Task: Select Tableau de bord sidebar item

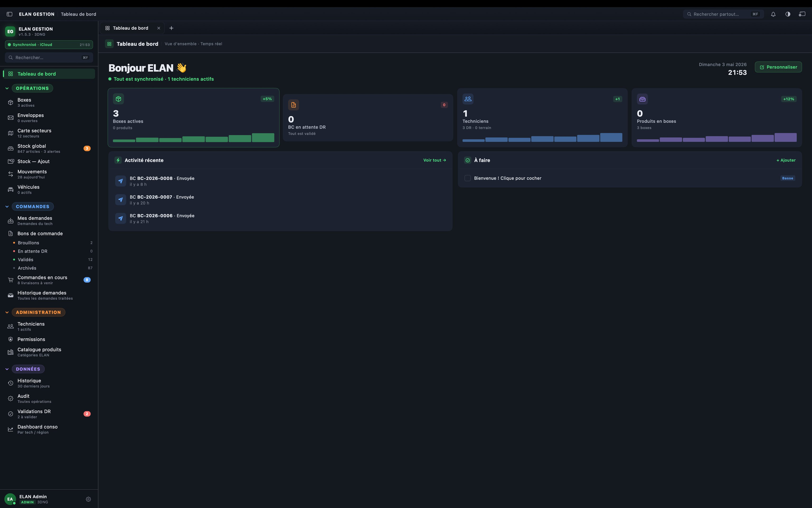Action: [49, 74]
